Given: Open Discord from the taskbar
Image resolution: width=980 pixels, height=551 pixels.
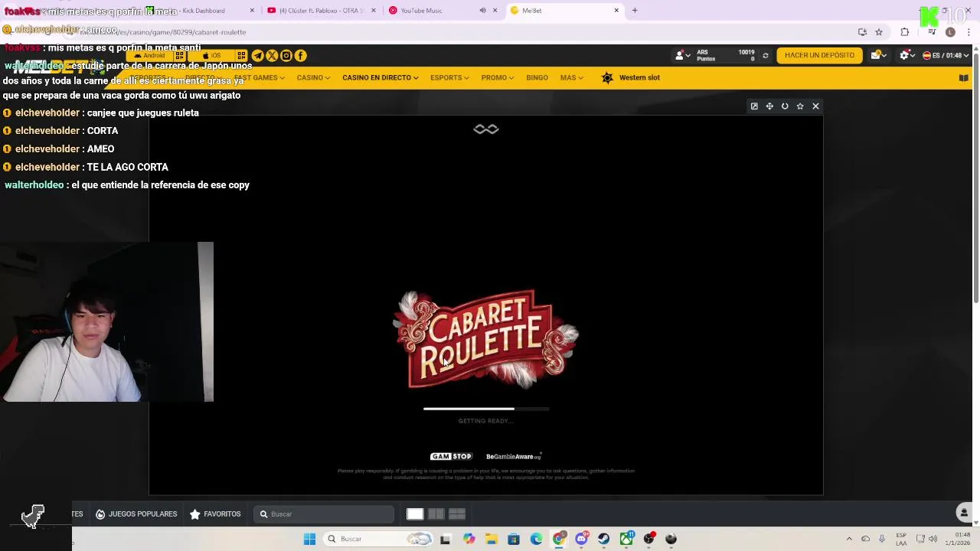Looking at the screenshot, I should pyautogui.click(x=582, y=539).
